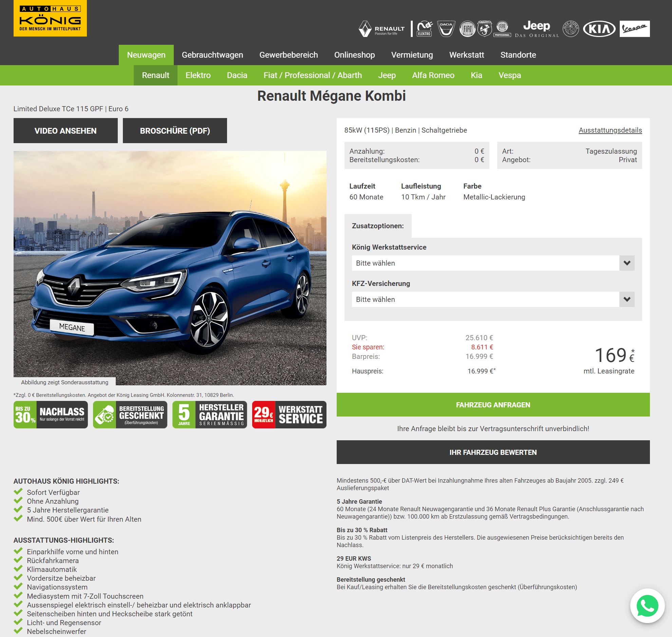The image size is (672, 637).
Task: Open Vermietung section
Action: (412, 55)
